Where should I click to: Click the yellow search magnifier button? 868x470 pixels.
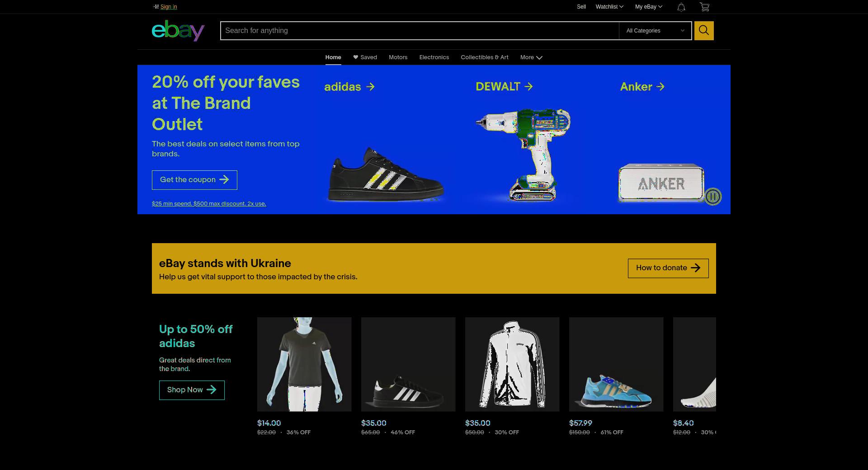tap(704, 31)
